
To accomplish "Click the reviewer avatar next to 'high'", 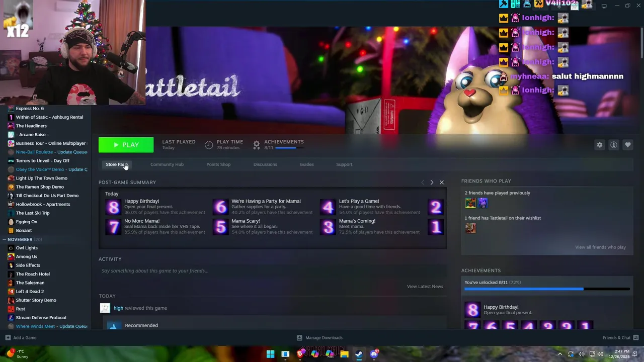I will (105, 308).
